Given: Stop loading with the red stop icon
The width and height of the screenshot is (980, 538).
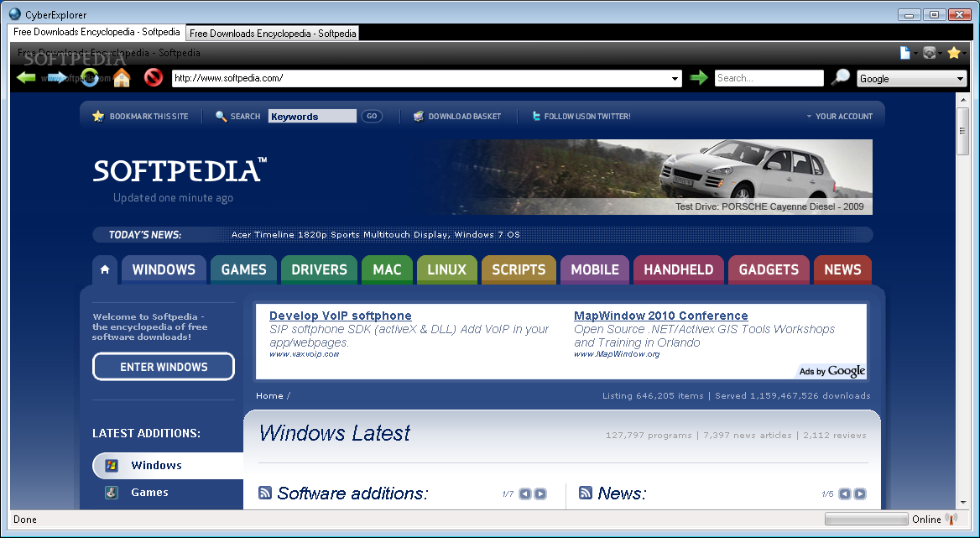Looking at the screenshot, I should click(x=153, y=77).
